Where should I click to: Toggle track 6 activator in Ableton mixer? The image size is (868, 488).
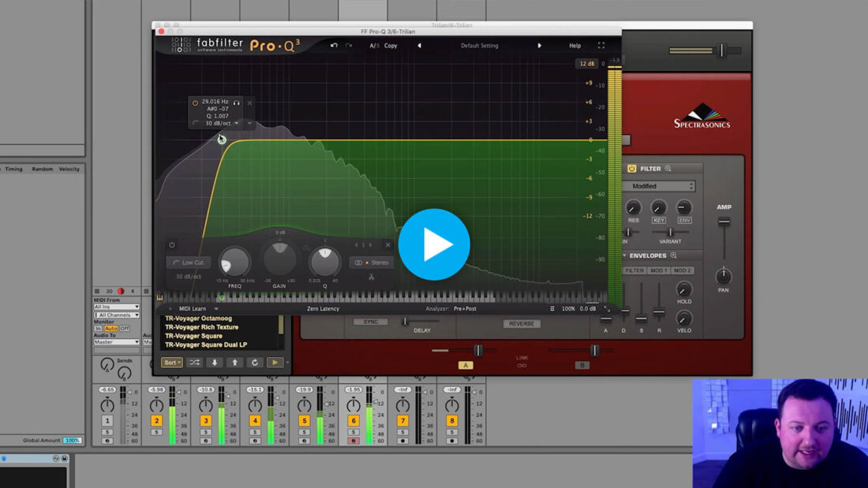click(x=354, y=421)
